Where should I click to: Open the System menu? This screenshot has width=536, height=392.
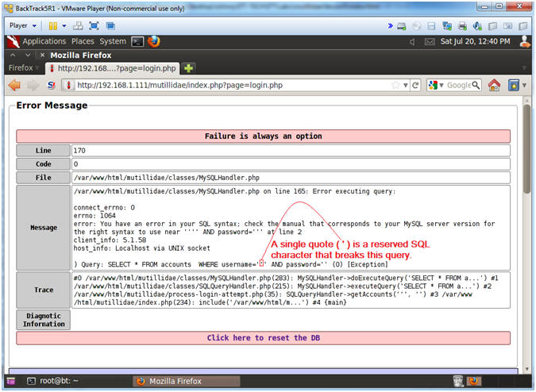[113, 41]
